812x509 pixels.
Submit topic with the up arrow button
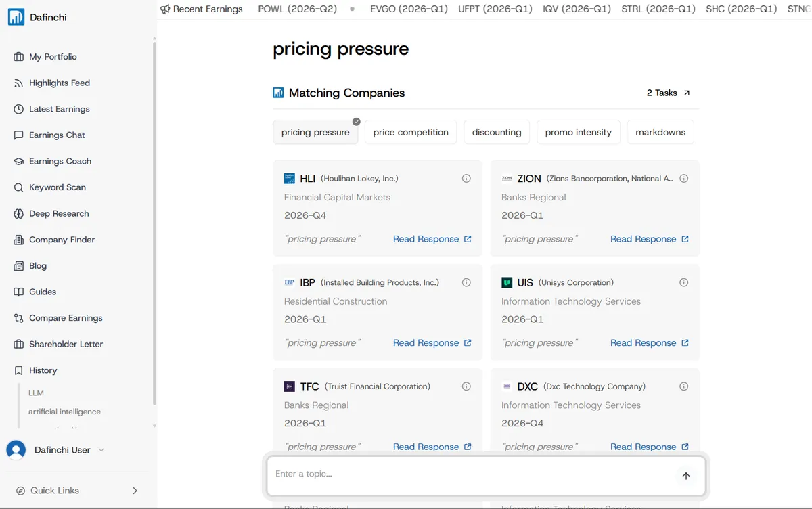685,476
